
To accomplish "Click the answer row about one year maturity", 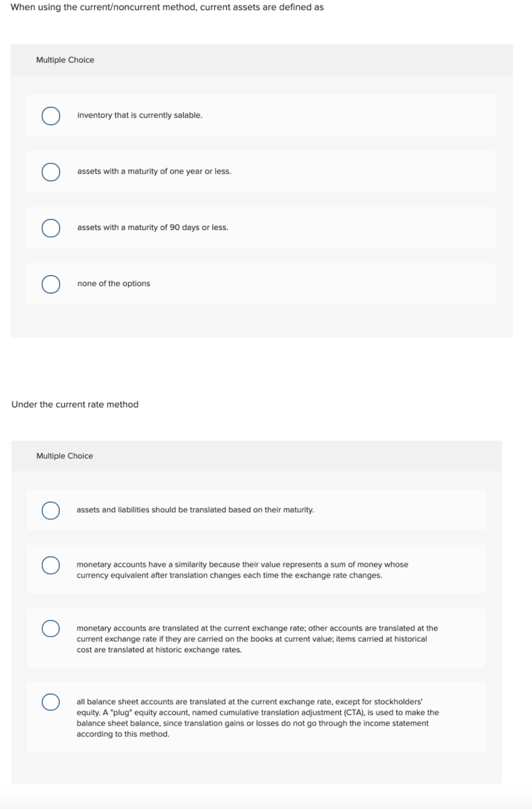I will [x=261, y=171].
